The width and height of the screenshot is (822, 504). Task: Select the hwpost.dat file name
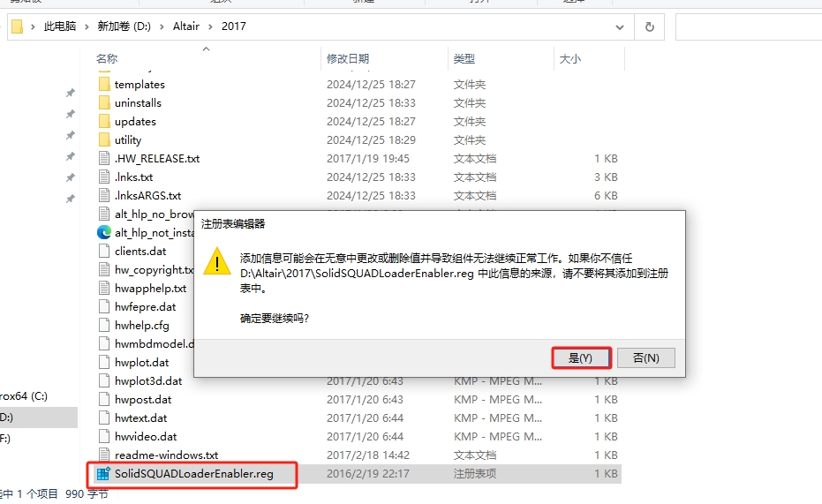pyautogui.click(x=143, y=400)
